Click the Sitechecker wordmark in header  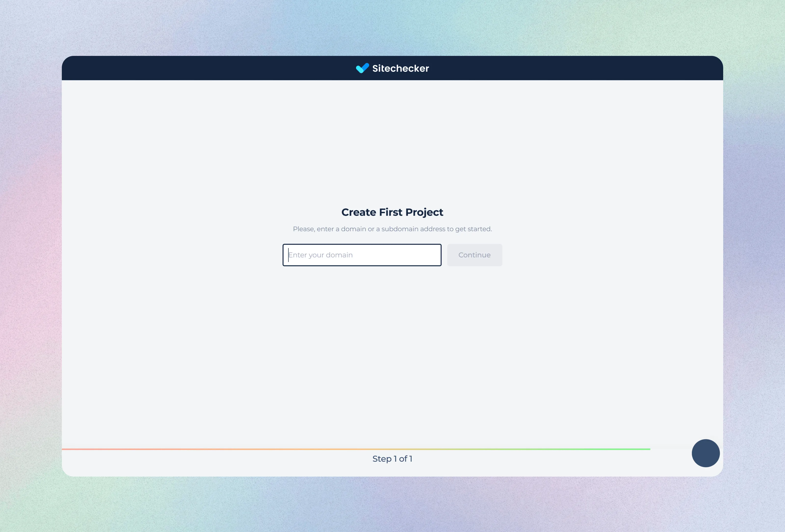click(400, 69)
